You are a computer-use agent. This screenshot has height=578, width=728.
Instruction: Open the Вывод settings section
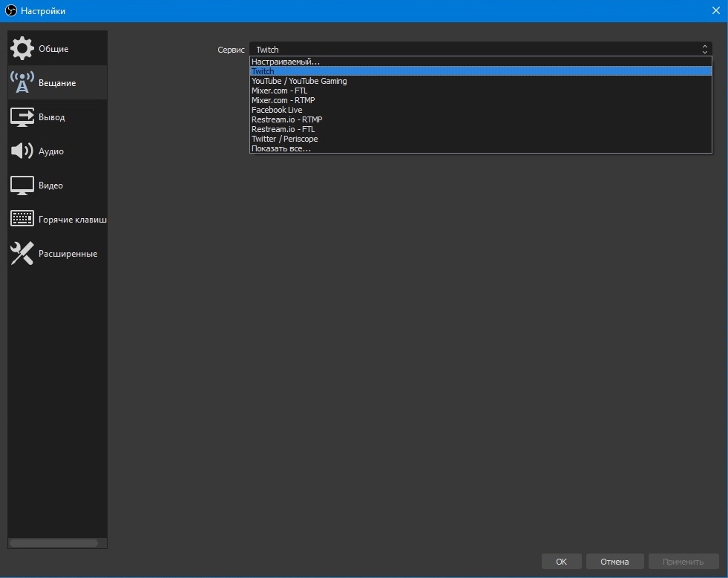point(57,117)
